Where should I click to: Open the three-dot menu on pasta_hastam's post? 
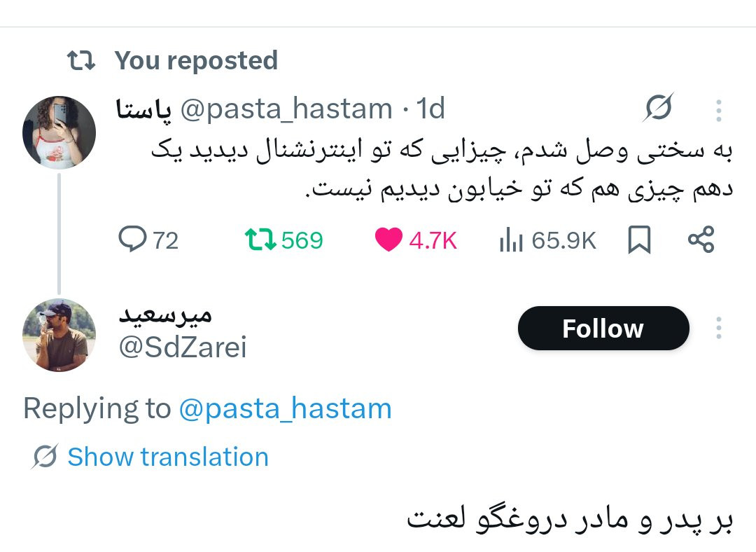pos(718,111)
